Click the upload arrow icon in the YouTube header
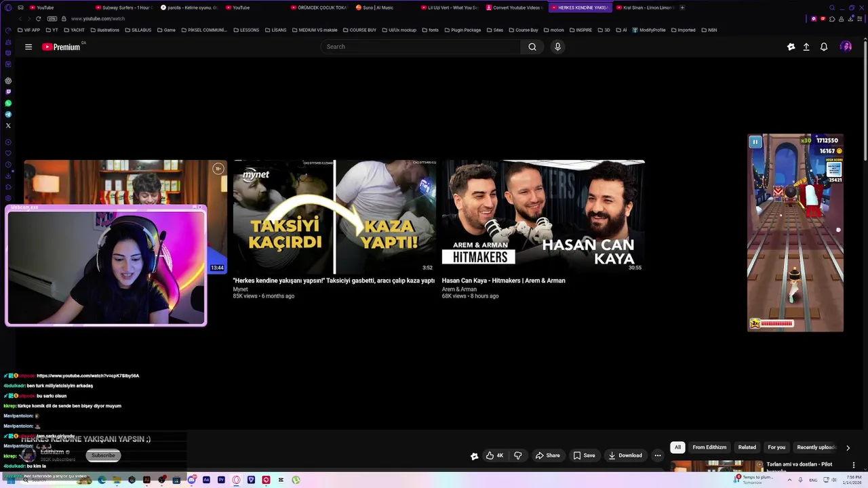This screenshot has height=488, width=868. tap(806, 47)
